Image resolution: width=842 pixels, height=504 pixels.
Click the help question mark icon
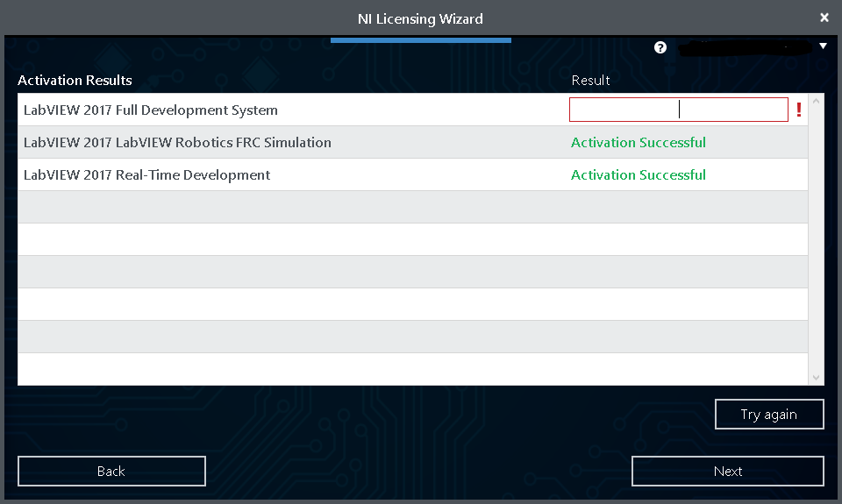point(660,47)
